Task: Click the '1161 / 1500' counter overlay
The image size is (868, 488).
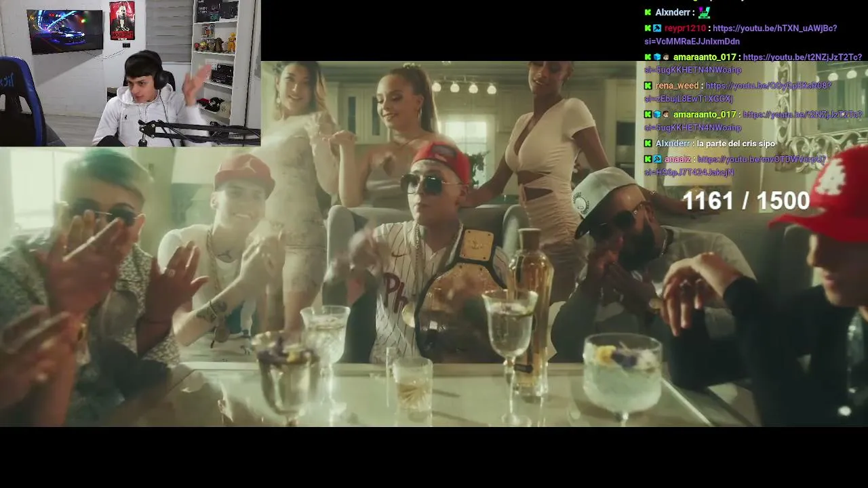Action: pos(746,201)
